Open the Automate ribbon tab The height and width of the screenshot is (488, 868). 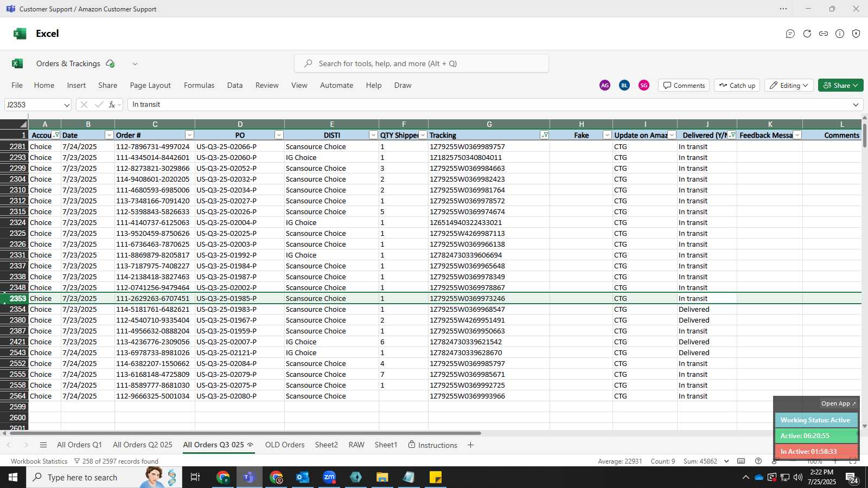(336, 85)
